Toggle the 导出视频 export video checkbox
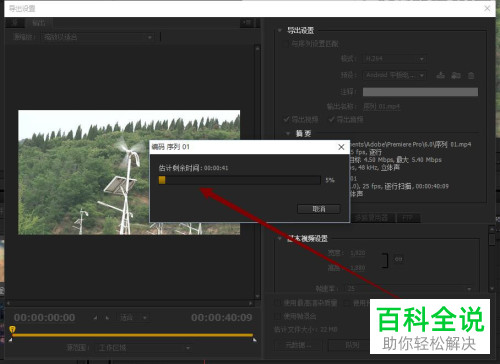This screenshot has width=500, height=364. (286, 119)
